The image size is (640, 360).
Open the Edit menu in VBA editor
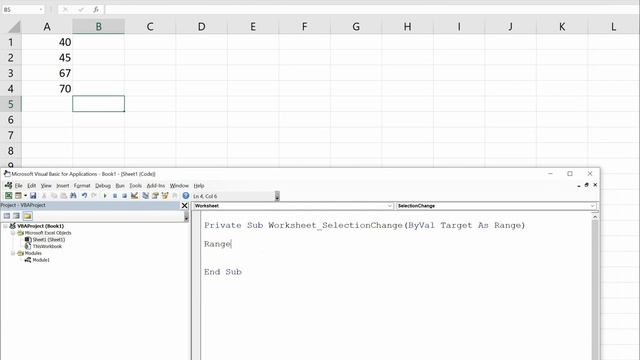[31, 186]
